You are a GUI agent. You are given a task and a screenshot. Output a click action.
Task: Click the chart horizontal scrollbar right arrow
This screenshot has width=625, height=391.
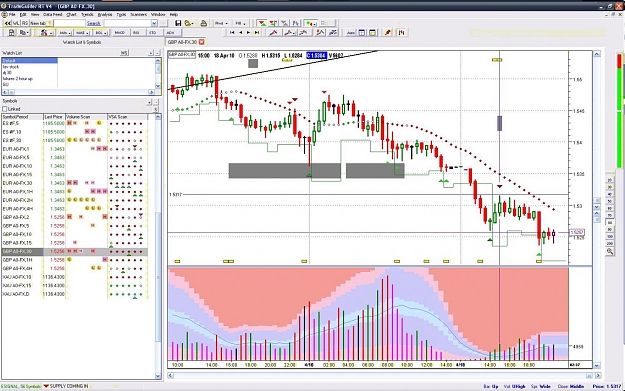click(597, 375)
